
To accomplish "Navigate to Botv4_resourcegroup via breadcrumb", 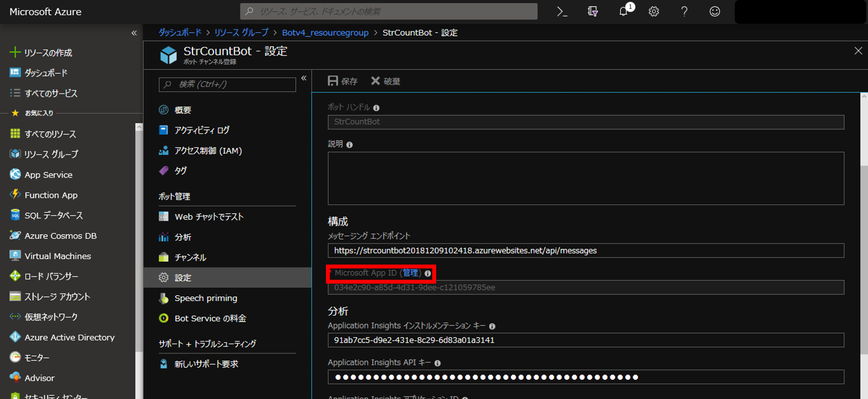I will [x=325, y=32].
